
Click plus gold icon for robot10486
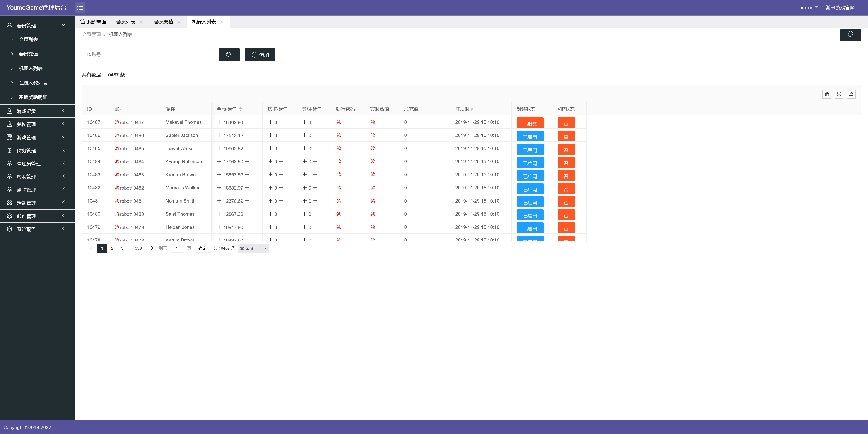point(219,135)
